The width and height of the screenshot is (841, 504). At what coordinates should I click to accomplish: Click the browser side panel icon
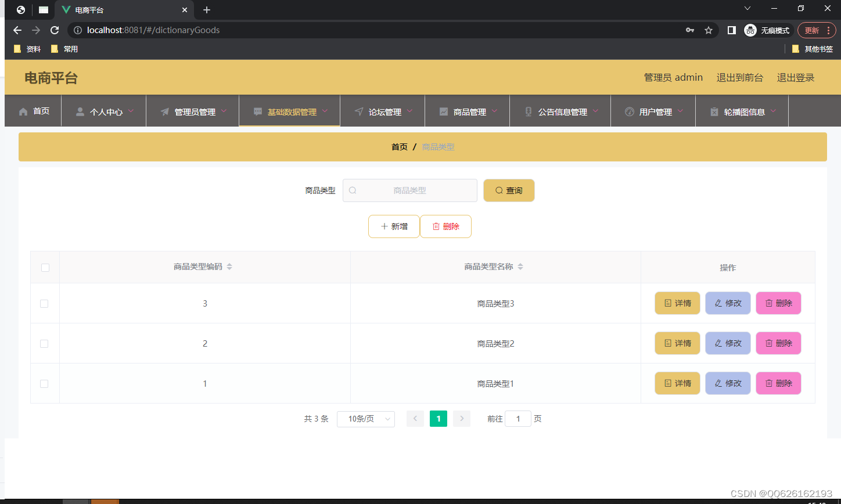point(732,30)
